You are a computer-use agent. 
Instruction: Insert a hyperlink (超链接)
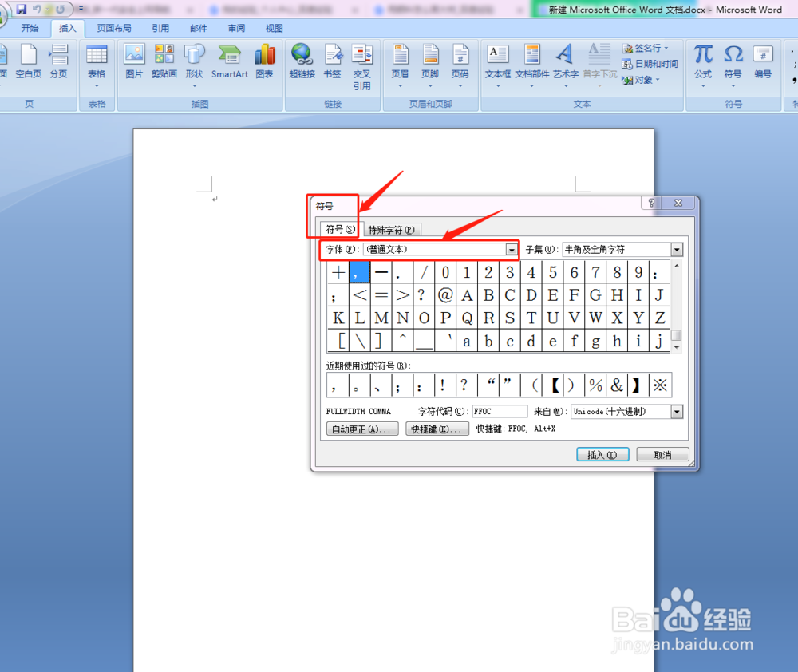(x=302, y=61)
